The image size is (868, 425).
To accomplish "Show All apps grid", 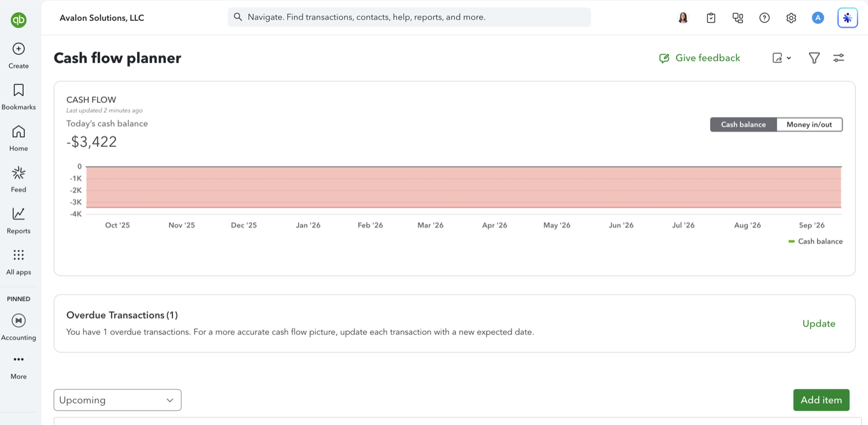I will (x=19, y=262).
